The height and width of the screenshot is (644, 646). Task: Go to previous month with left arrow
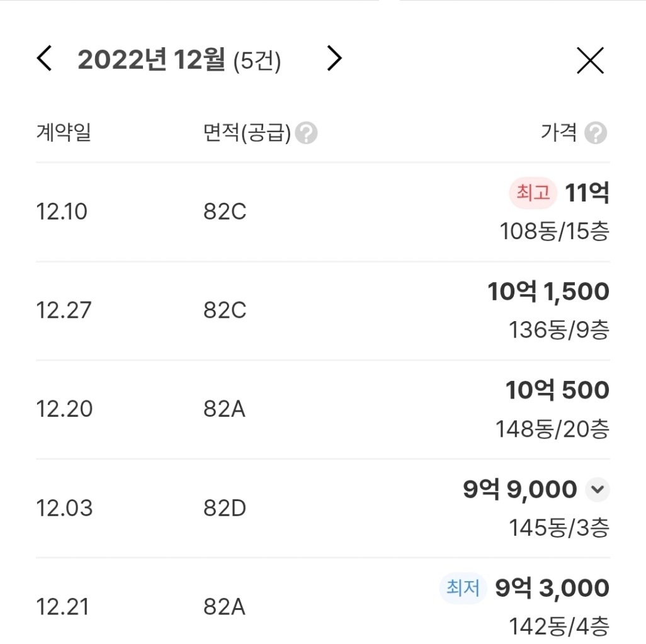(x=44, y=59)
